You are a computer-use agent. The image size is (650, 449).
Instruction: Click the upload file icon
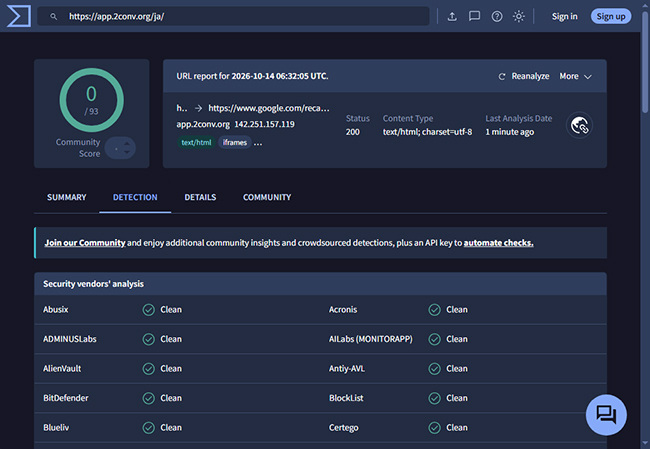tap(452, 17)
